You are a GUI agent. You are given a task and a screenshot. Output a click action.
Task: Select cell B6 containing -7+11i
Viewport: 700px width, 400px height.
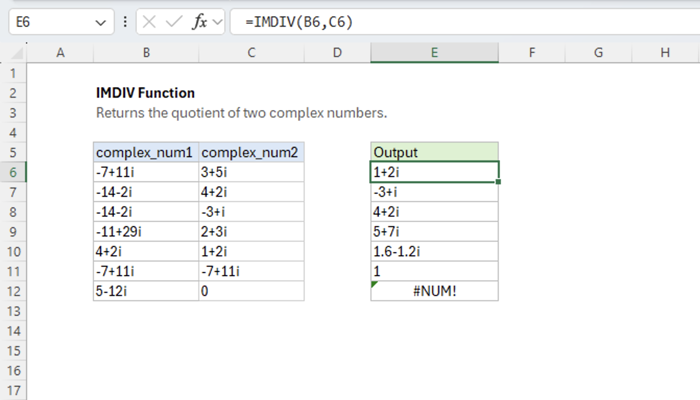[x=146, y=172]
